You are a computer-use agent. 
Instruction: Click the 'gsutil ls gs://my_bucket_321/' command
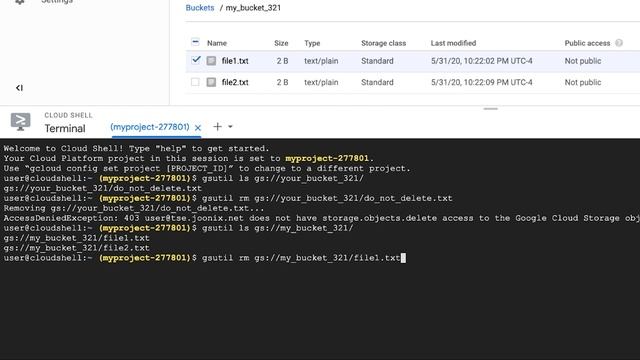(278, 228)
